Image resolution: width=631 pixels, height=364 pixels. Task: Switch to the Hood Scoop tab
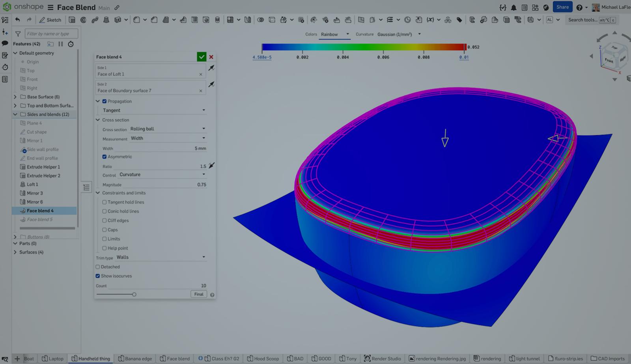263,358
